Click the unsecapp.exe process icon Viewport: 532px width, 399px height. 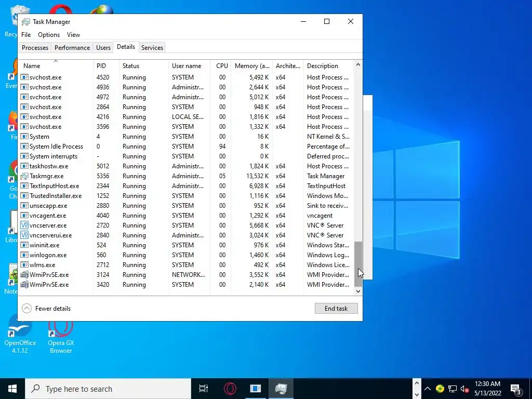(24, 206)
